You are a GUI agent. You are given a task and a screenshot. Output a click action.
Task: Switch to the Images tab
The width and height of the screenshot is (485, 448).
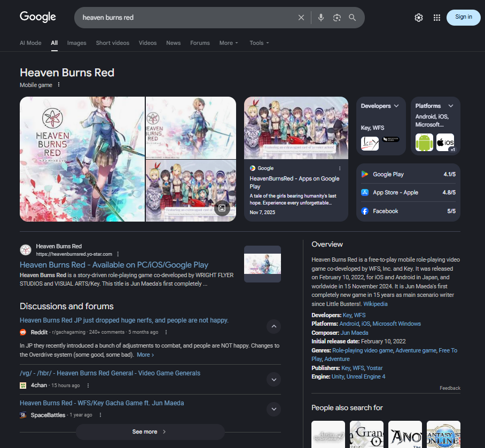[77, 43]
